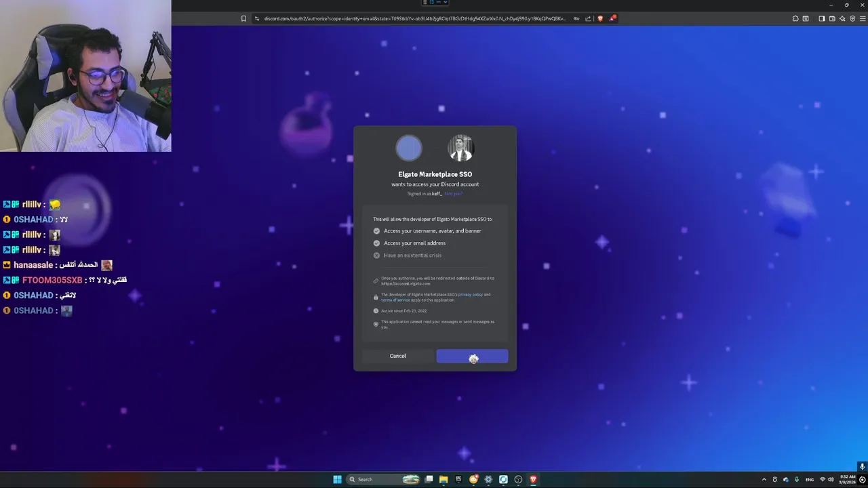This screenshot has width=868, height=488.
Task: Click the 'Active since Feb 23, 2022' text
Action: 403,310
